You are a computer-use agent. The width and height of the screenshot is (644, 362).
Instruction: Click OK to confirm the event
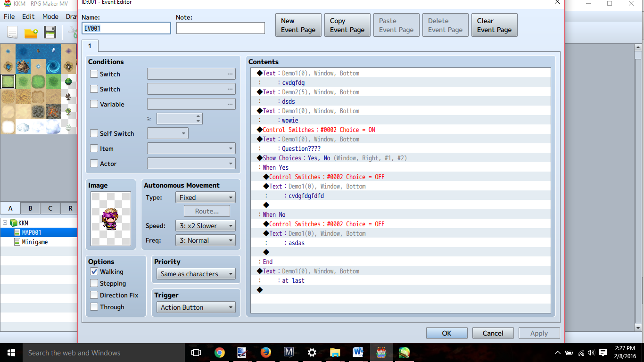pos(446,333)
